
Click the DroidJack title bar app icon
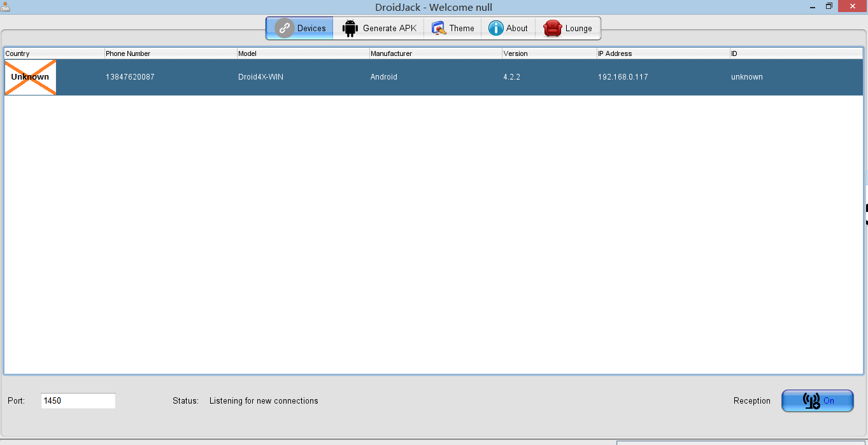5,6
